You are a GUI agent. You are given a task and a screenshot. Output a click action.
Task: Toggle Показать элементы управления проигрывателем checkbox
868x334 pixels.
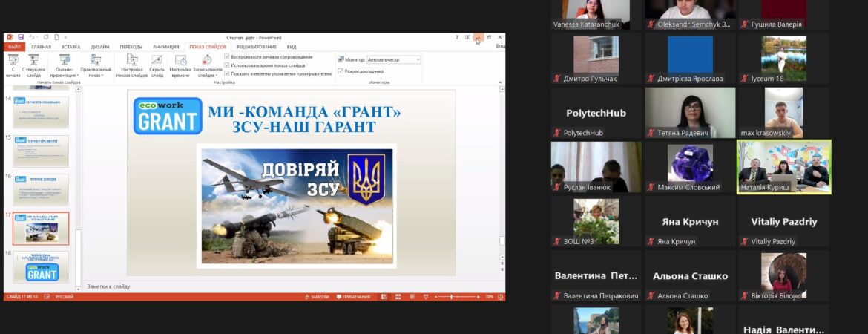[x=227, y=73]
